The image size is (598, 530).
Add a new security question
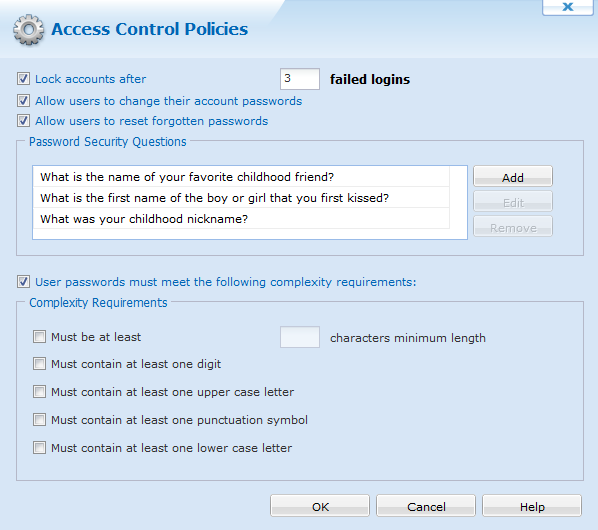click(513, 177)
